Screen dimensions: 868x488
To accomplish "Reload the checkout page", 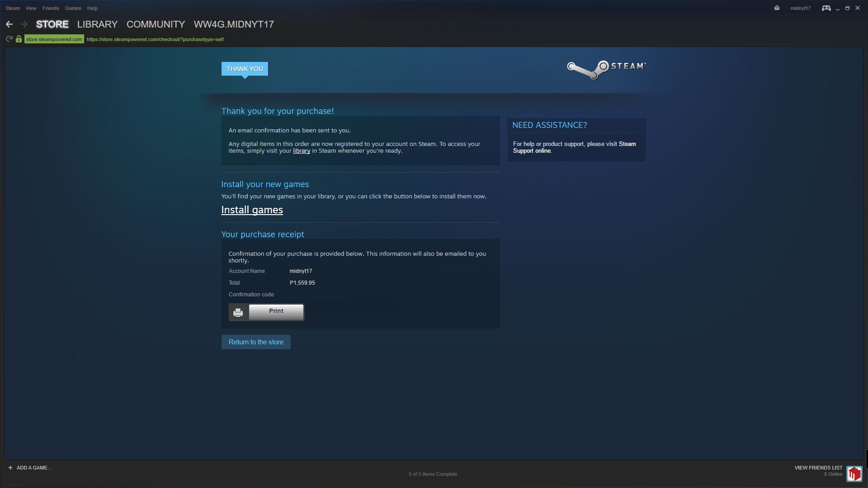I will point(9,39).
